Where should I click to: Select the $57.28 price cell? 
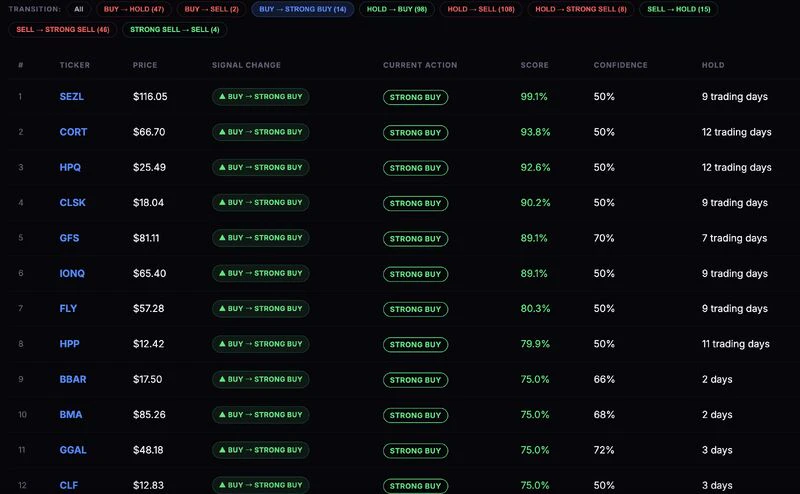point(148,308)
